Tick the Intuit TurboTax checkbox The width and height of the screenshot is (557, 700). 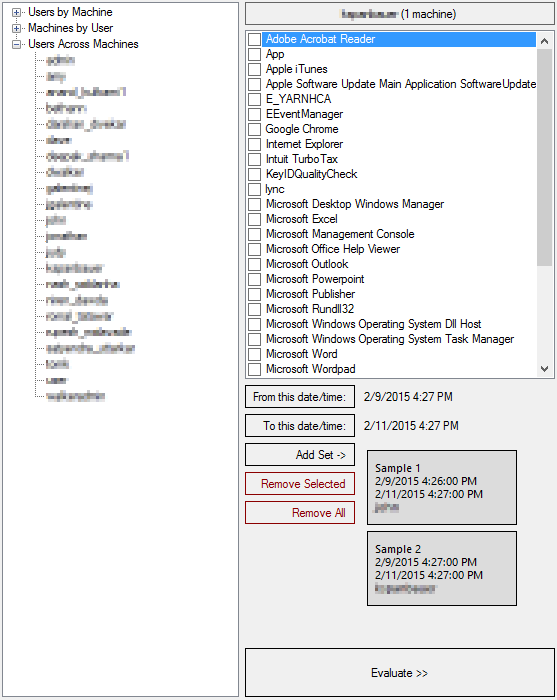[254, 159]
